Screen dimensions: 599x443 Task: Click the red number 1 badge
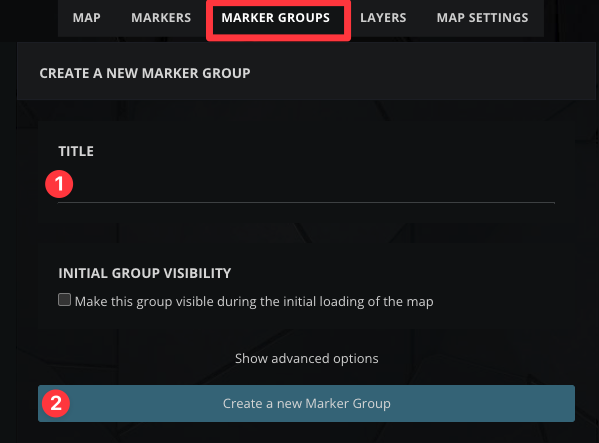point(59,184)
